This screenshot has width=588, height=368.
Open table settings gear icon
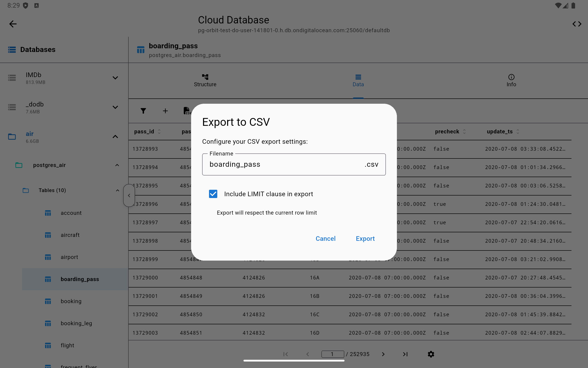click(431, 354)
